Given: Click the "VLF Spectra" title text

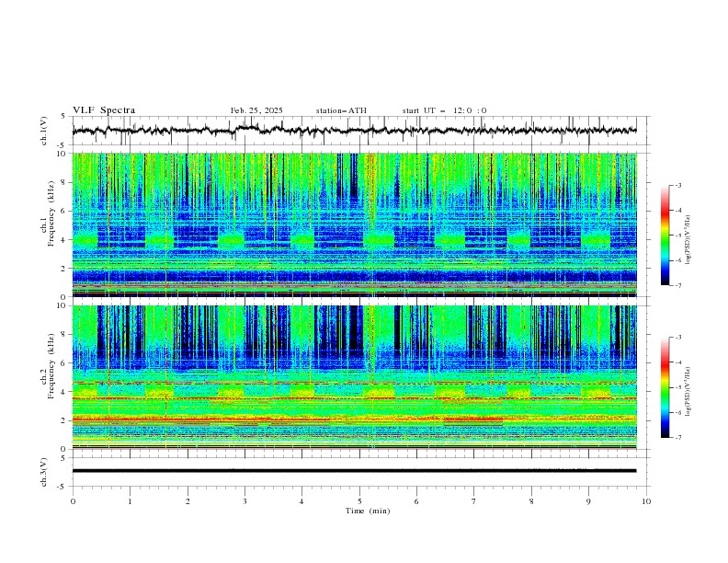Looking at the screenshot, I should click(x=104, y=110).
